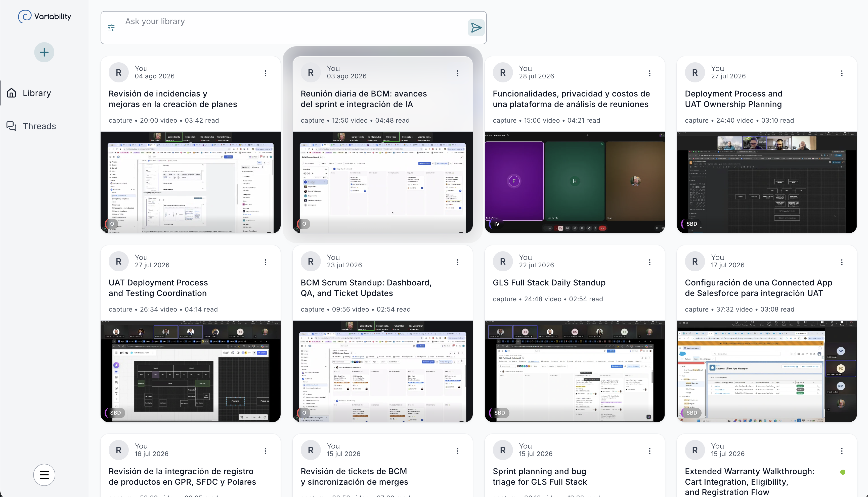Click the R avatar on the 23 jul 2026 card
The width and height of the screenshot is (868, 497).
click(x=311, y=262)
